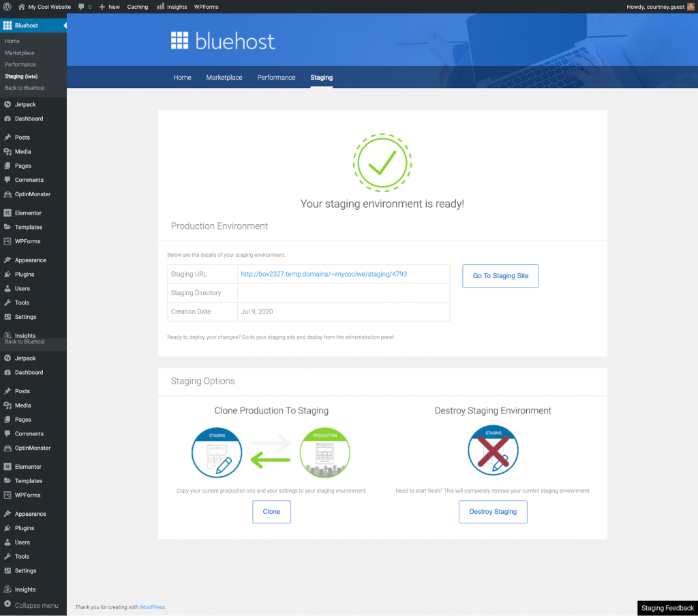
Task: Click the large green checkmark circle
Action: tap(382, 161)
